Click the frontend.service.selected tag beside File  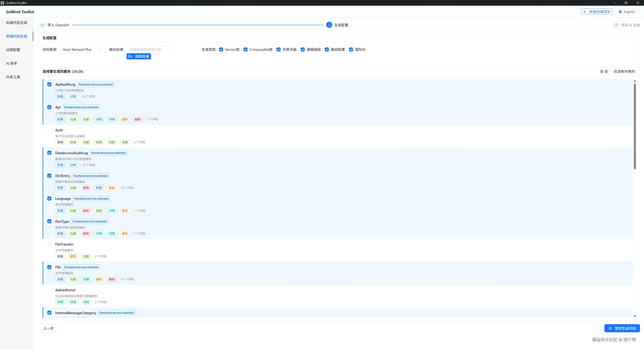point(81,267)
